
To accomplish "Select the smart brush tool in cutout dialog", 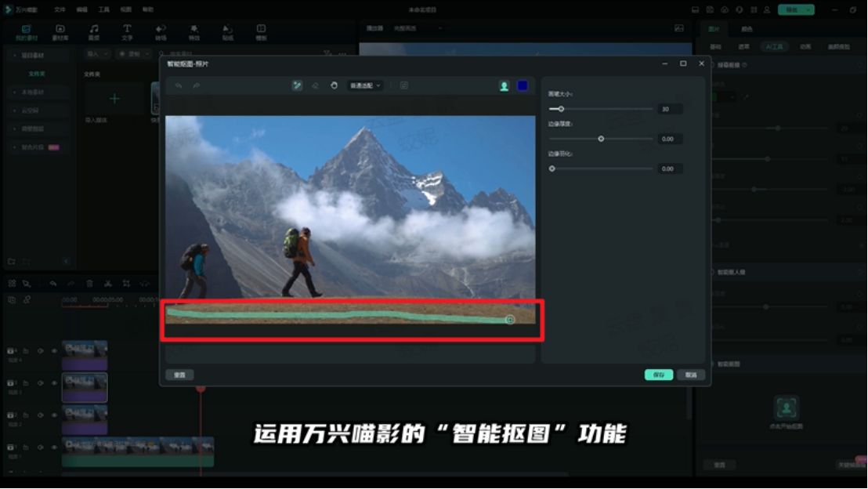I will (297, 85).
